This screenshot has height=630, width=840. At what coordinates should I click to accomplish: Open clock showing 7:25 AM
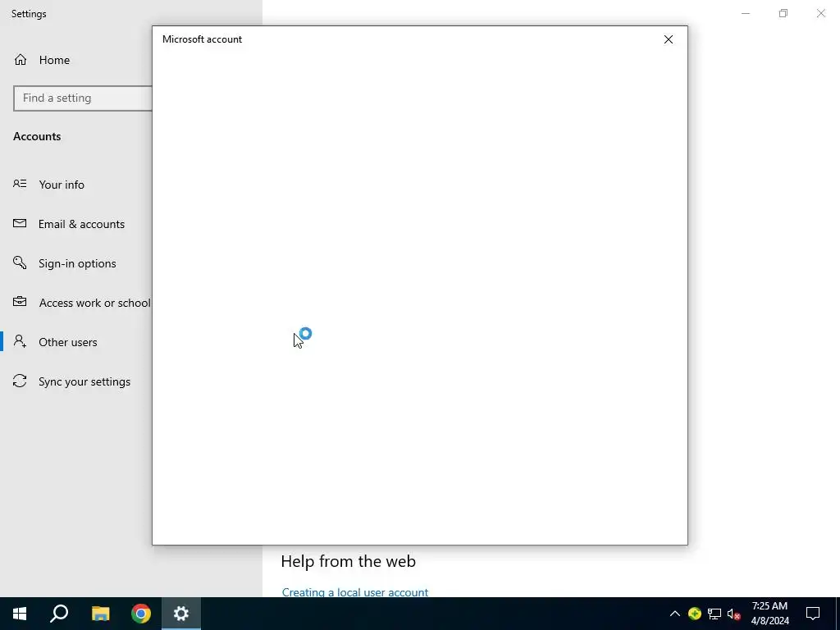click(x=769, y=614)
